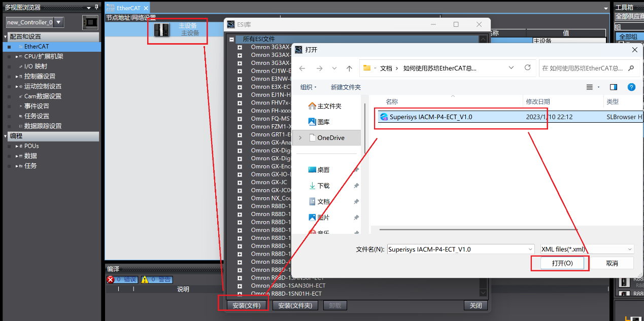Open the 组织 menu in the Open dialog
Image resolution: width=644 pixels, height=321 pixels.
(x=306, y=87)
